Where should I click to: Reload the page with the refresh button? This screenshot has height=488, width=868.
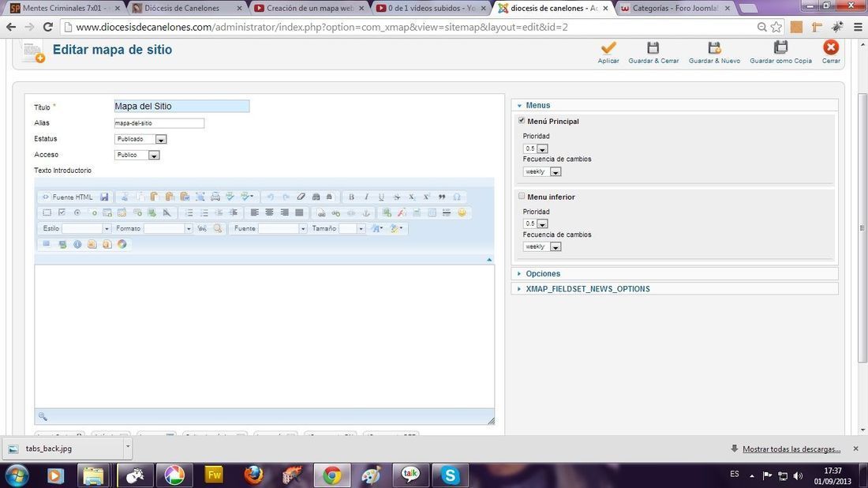tap(48, 27)
